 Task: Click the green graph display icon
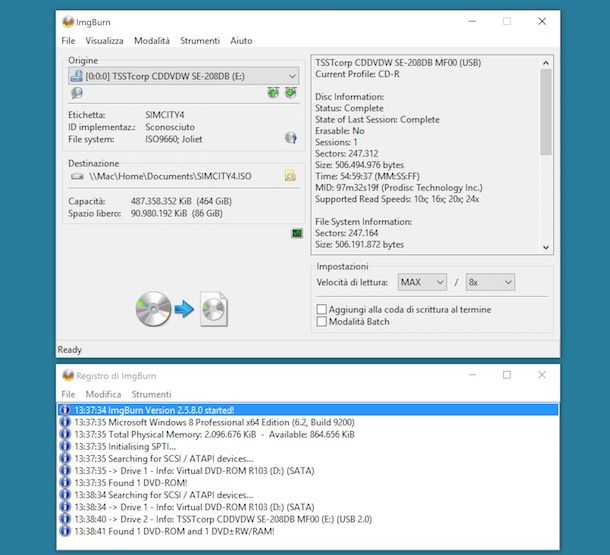pos(297,233)
